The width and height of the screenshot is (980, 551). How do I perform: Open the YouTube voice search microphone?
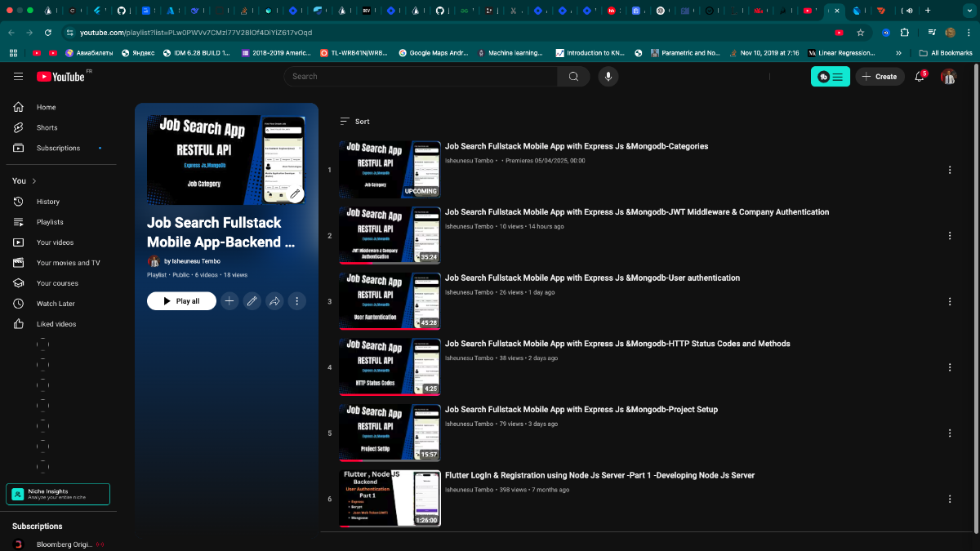click(608, 76)
